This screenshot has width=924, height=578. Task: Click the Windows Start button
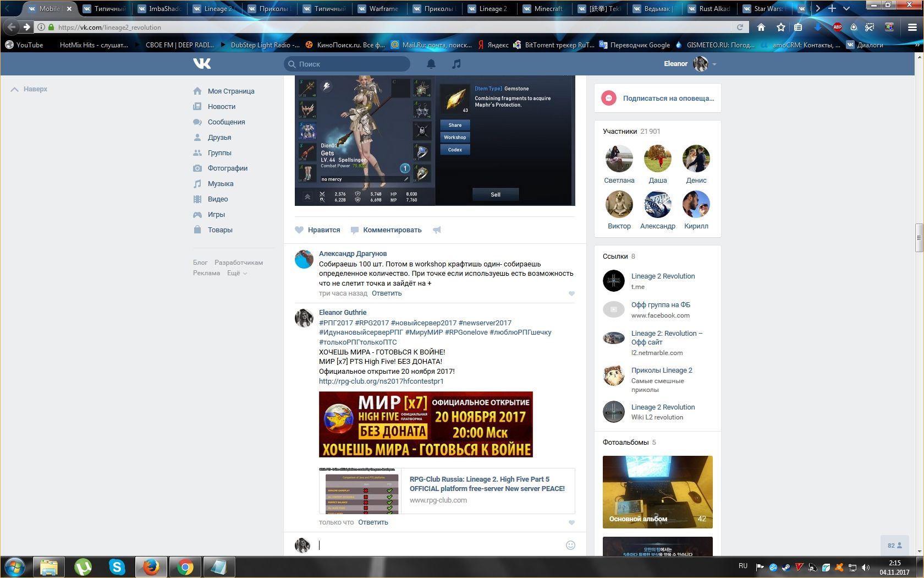click(x=15, y=566)
